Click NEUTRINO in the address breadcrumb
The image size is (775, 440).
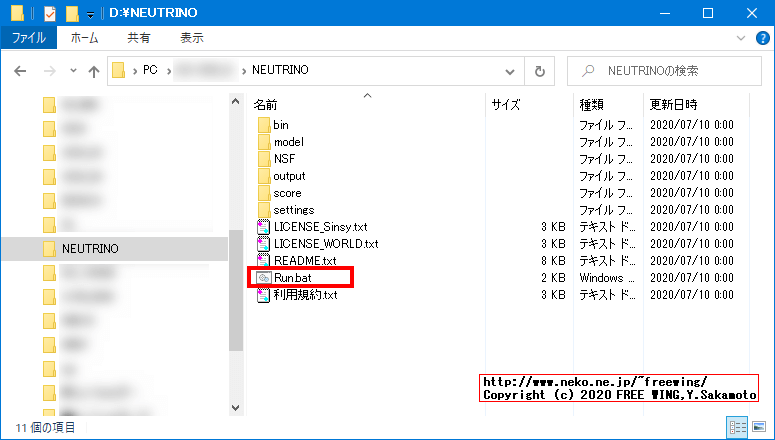pyautogui.click(x=280, y=70)
